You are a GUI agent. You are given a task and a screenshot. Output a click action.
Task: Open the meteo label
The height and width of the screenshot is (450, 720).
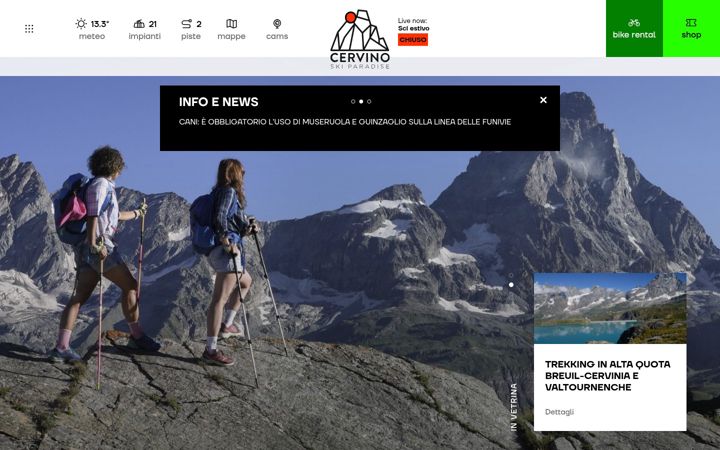92,36
